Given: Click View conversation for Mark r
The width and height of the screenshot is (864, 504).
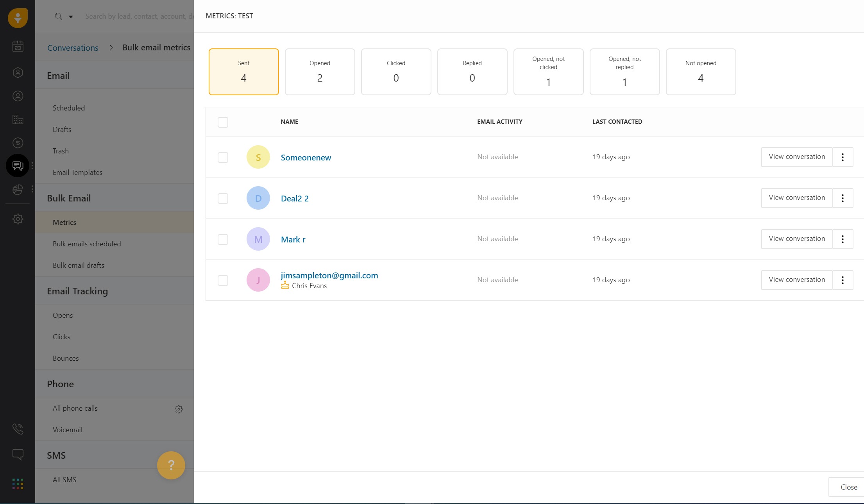Looking at the screenshot, I should (x=796, y=239).
